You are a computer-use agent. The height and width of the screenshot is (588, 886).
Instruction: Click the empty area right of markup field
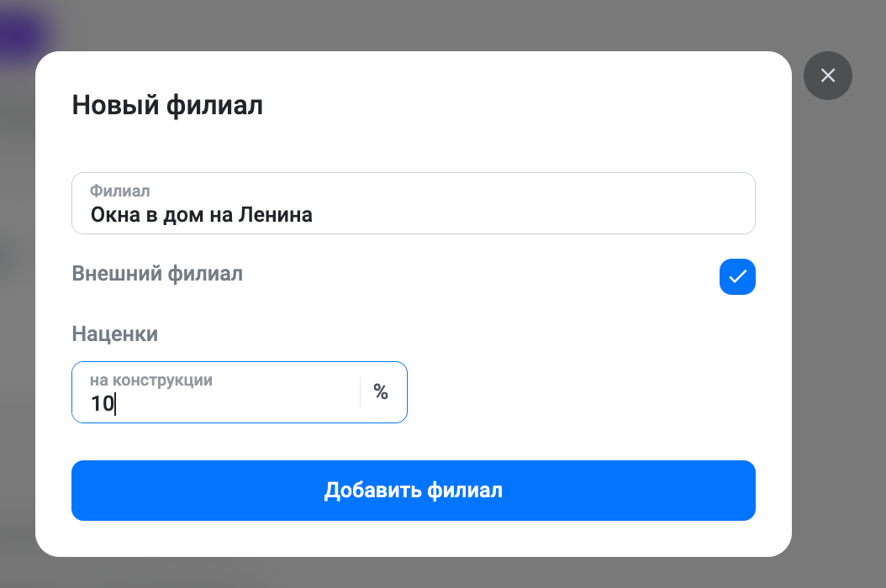pyautogui.click(x=582, y=392)
